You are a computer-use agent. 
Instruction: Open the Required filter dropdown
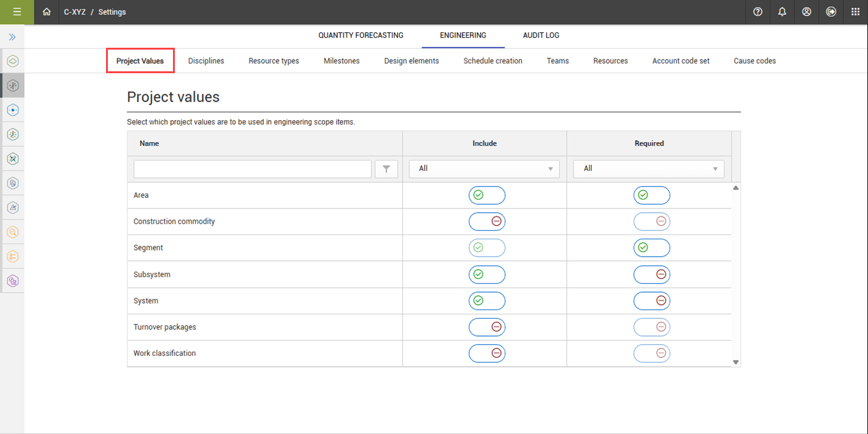(649, 169)
